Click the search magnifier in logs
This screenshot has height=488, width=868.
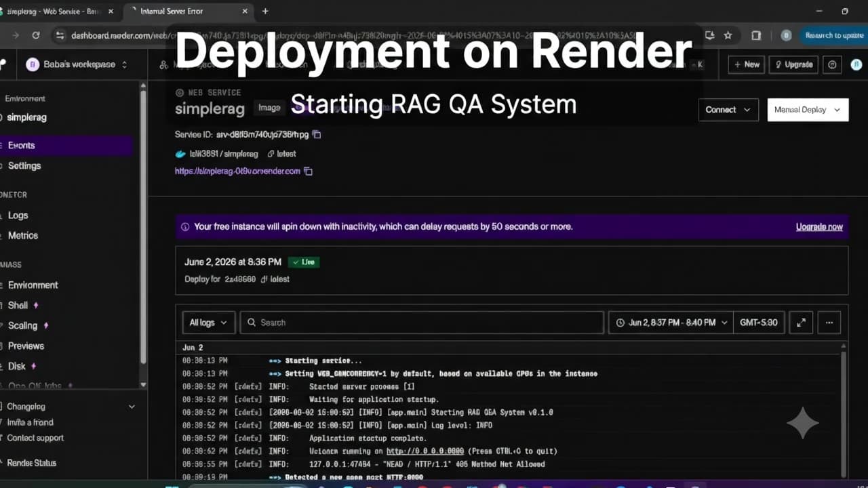[x=252, y=323]
